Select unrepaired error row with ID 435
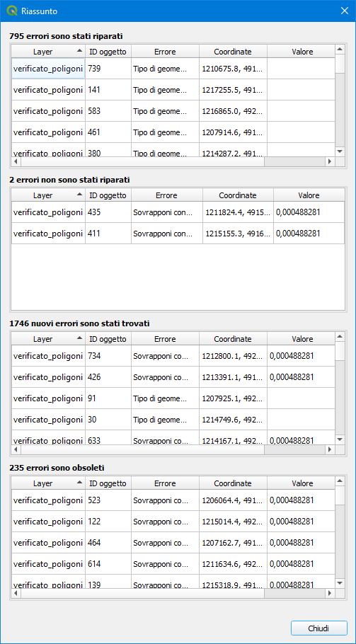The width and height of the screenshot is (356, 644). (x=178, y=212)
